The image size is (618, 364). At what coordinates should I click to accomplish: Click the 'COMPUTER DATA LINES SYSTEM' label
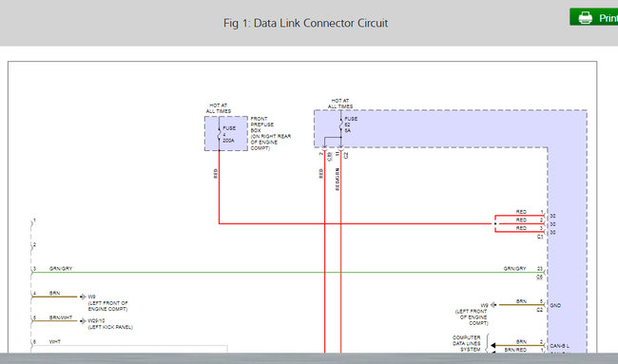(466, 343)
